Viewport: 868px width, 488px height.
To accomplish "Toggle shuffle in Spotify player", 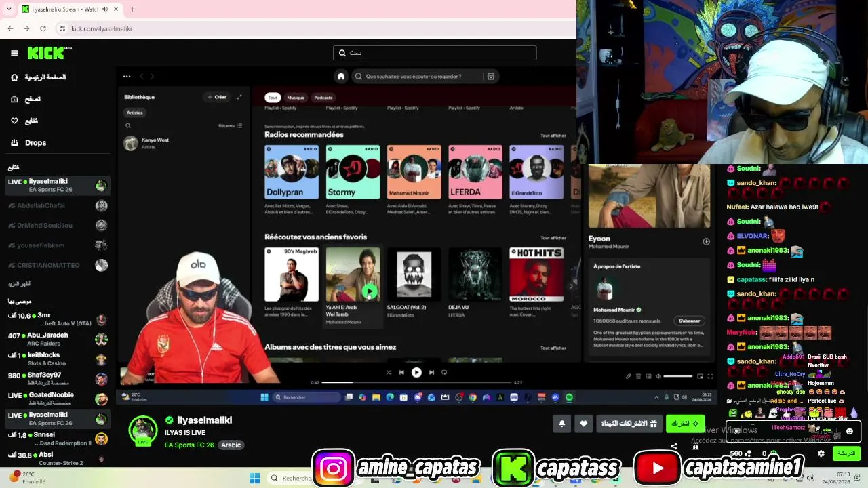I will 389,372.
